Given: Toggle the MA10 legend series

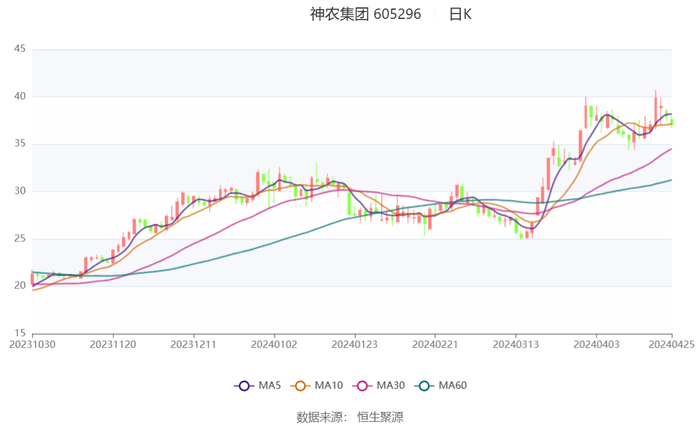Looking at the screenshot, I should (317, 385).
